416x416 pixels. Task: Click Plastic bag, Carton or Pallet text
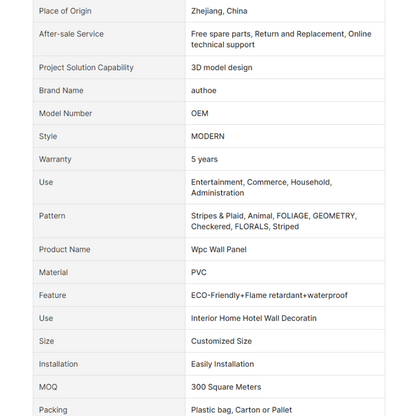click(x=241, y=410)
